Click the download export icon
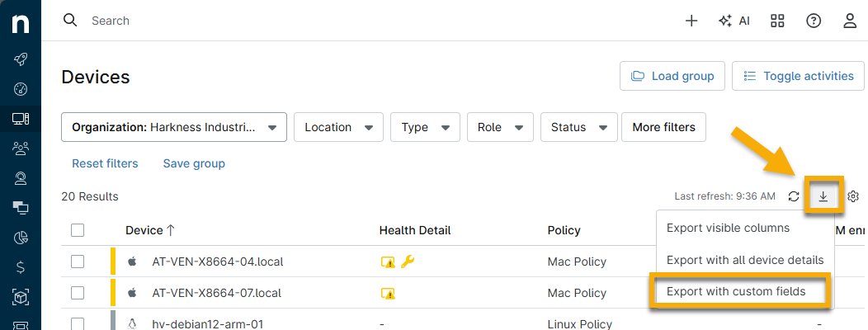Screen dimensions: 868x330 point(823,196)
